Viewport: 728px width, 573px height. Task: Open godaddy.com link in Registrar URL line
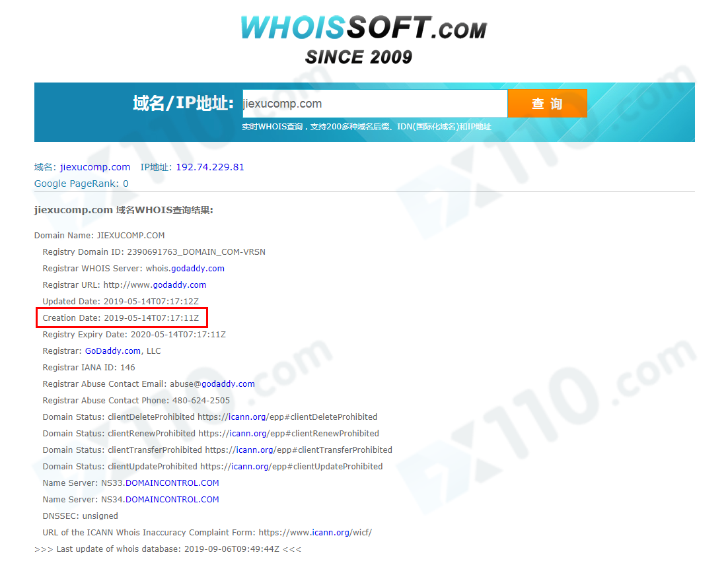(x=180, y=285)
